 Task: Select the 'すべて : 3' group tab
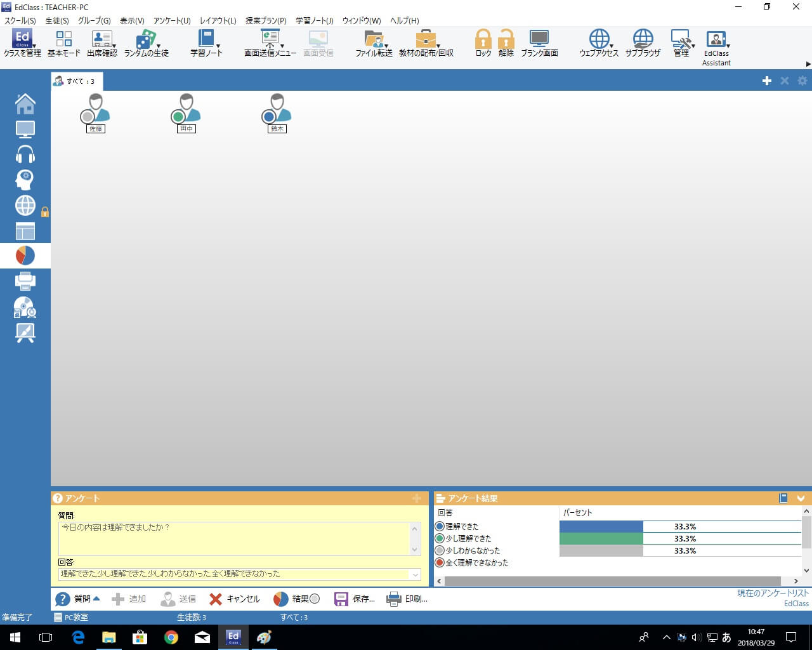76,81
